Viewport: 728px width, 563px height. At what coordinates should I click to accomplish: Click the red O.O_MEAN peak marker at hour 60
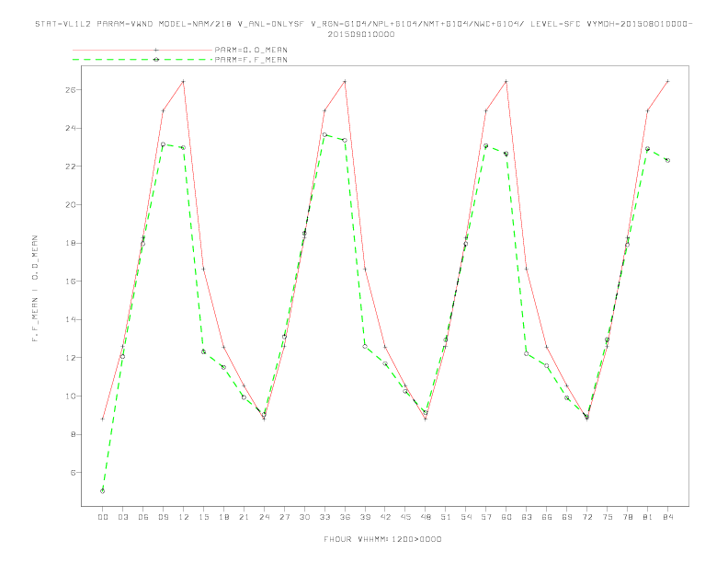coord(506,81)
